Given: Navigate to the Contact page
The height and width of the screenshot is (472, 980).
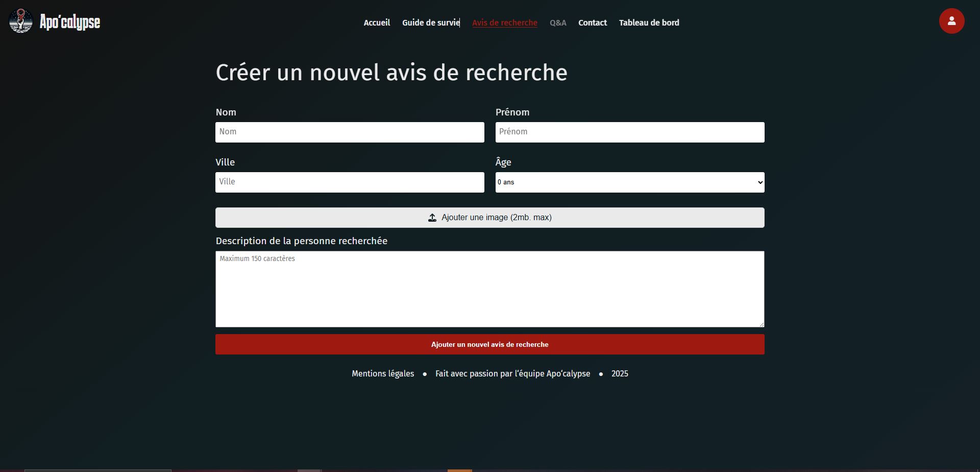Looking at the screenshot, I should (592, 23).
